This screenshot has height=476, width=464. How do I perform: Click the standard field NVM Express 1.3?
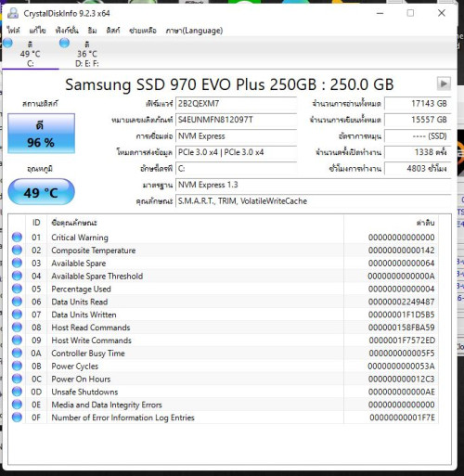pos(314,185)
